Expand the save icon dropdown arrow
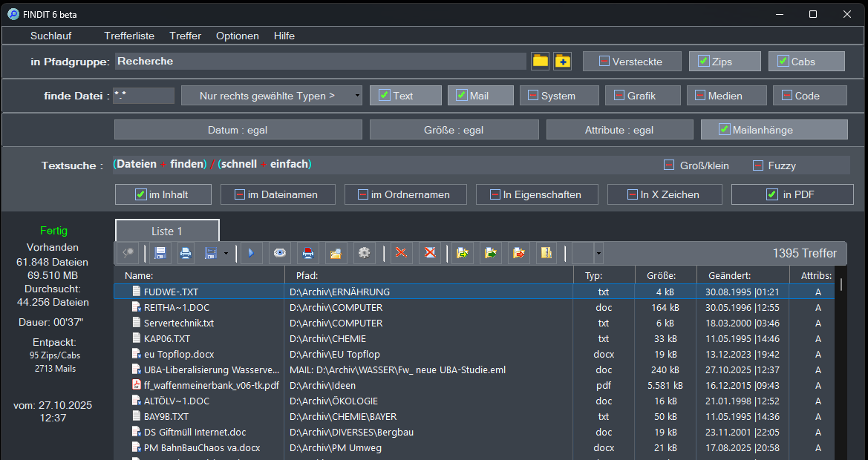The height and width of the screenshot is (460, 868). [x=226, y=253]
